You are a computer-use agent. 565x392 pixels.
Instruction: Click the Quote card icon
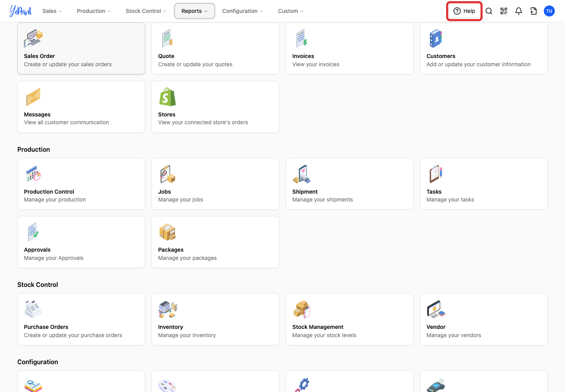[168, 38]
